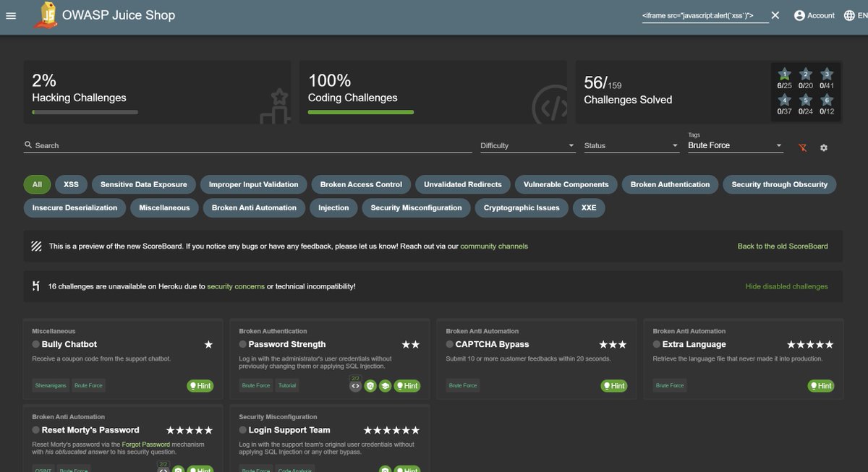Select the 2-star badge showing 0/20

(806, 79)
